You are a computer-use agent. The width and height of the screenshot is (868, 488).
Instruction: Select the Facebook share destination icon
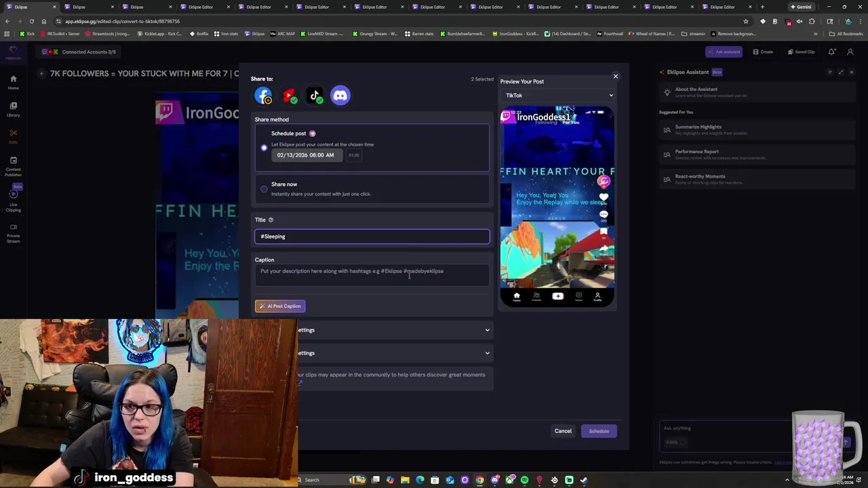264,96
